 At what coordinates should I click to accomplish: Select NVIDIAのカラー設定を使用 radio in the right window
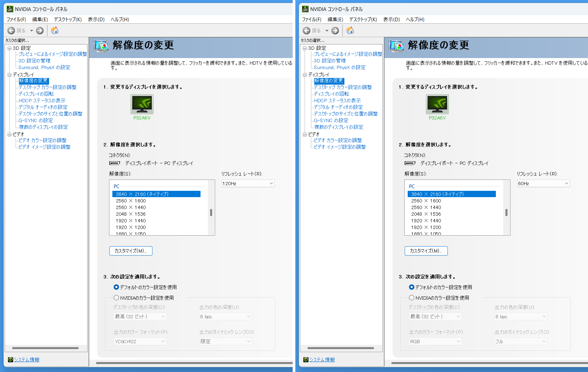411,298
